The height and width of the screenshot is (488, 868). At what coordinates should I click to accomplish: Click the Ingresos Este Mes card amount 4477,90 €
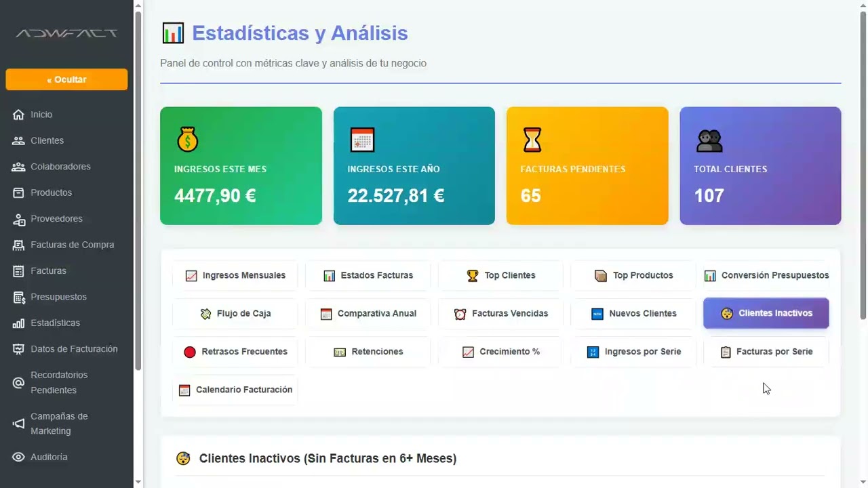pyautogui.click(x=215, y=196)
